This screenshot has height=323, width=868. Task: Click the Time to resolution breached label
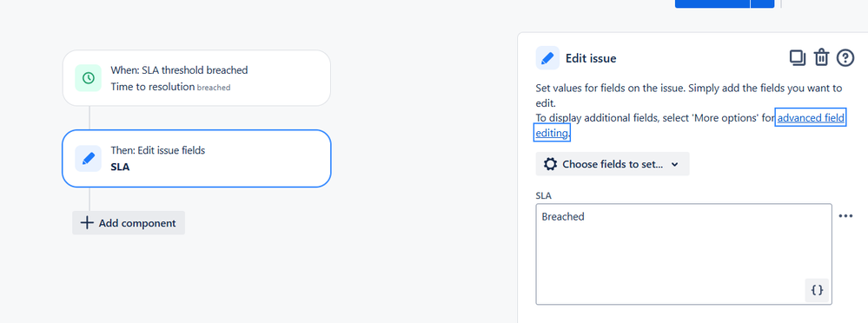coord(170,87)
